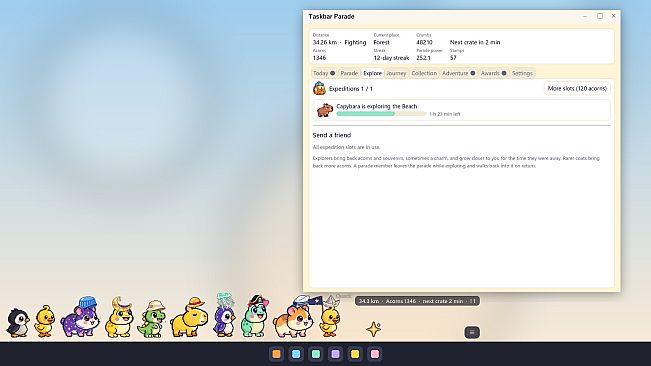The image size is (651, 366).
Task: Click the lead duck carrying the blue flag
Action: [x=330, y=316]
